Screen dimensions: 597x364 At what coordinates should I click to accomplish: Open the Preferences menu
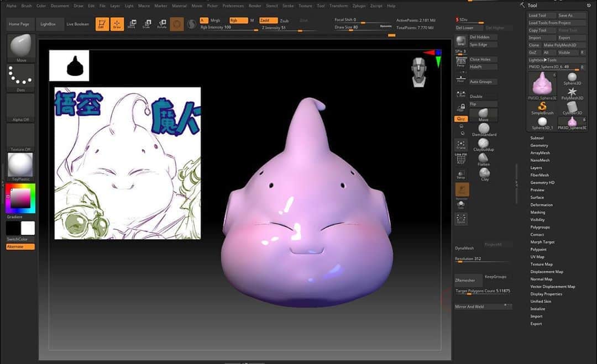tap(233, 6)
